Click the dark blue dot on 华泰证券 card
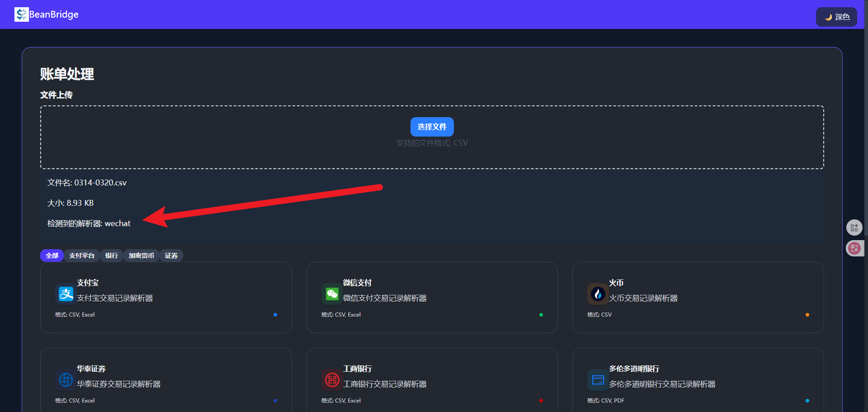 click(275, 401)
